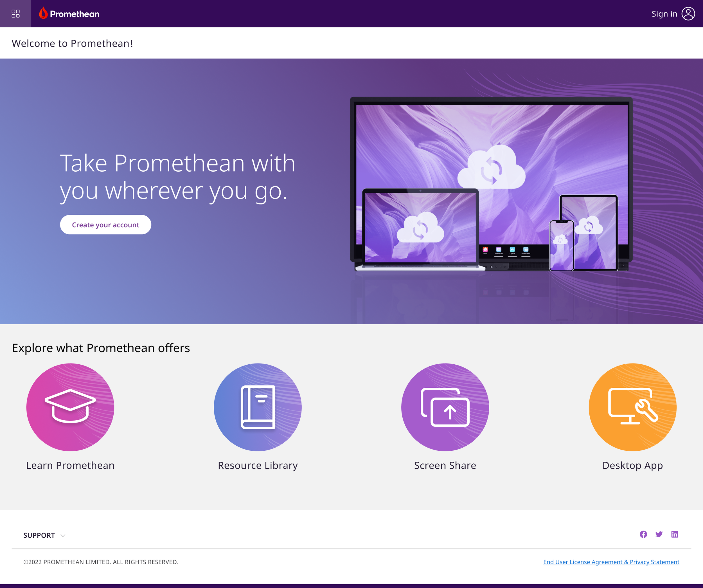Click Explore what Promethean offers heading
This screenshot has width=703, height=588.
[x=101, y=348]
